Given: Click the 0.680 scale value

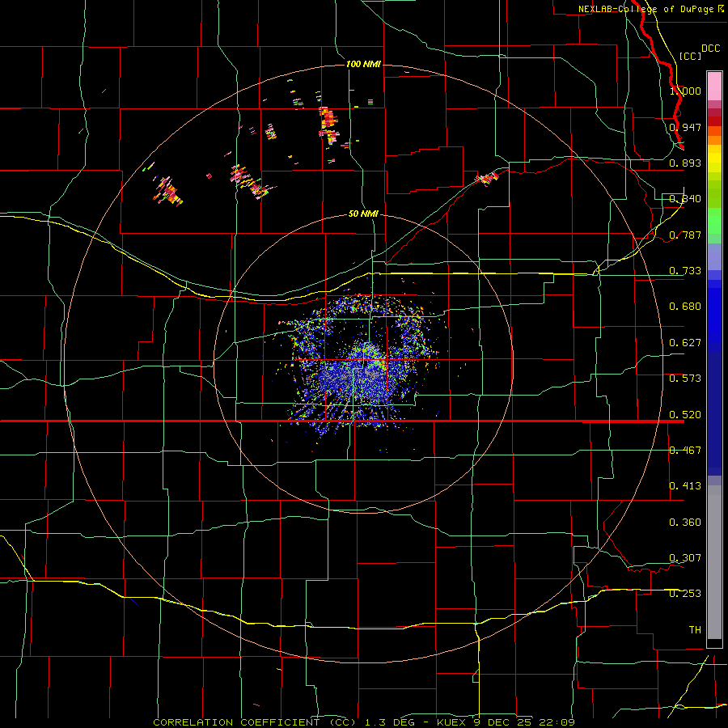Looking at the screenshot, I should pyautogui.click(x=685, y=307).
